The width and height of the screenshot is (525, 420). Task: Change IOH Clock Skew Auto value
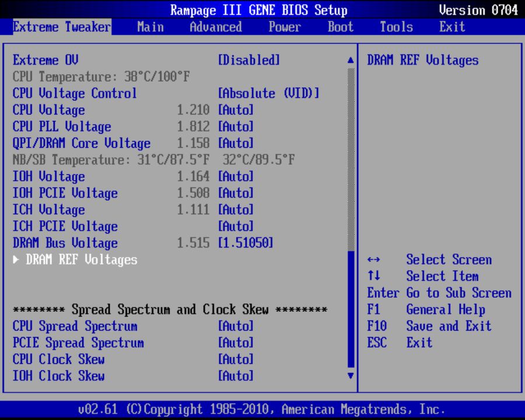(x=236, y=376)
